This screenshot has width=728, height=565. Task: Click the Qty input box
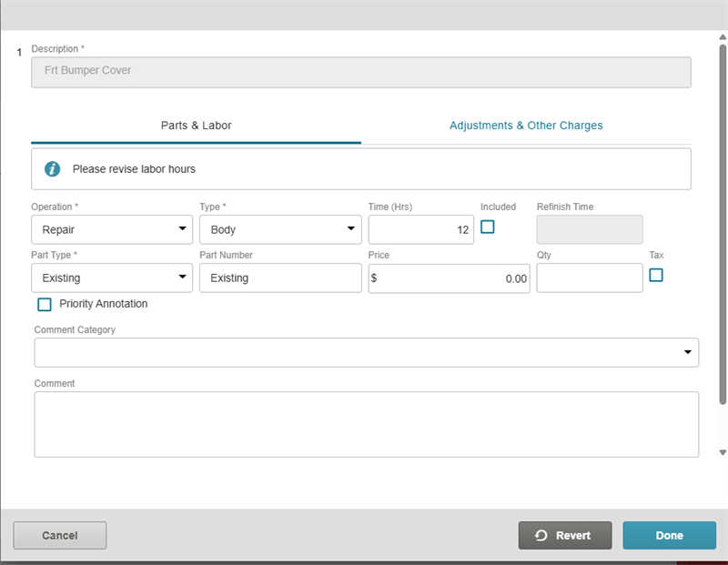[589, 278]
